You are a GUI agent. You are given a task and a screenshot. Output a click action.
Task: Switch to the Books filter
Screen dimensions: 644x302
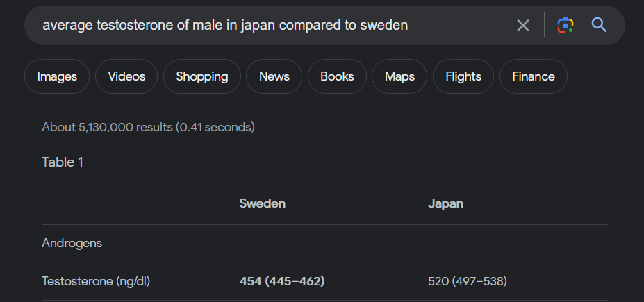tap(337, 76)
